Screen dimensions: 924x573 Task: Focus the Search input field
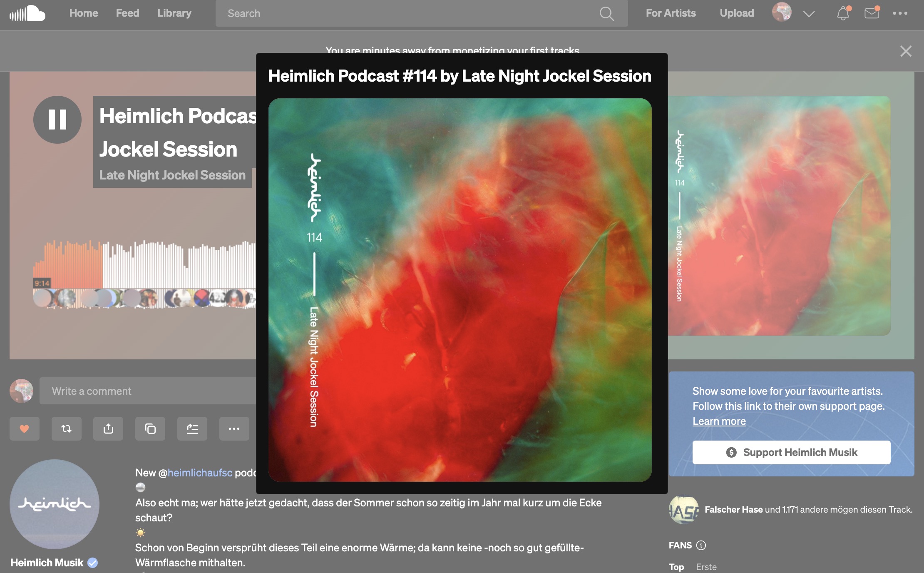[422, 13]
